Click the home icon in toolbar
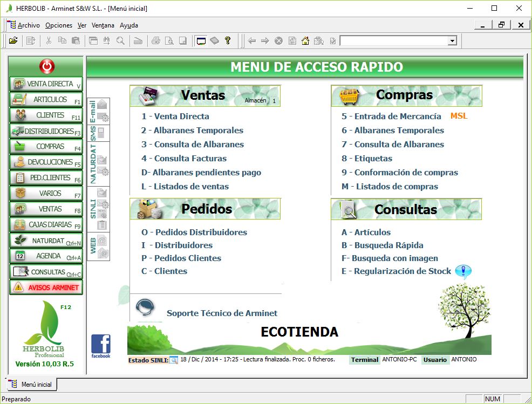 click(x=305, y=41)
